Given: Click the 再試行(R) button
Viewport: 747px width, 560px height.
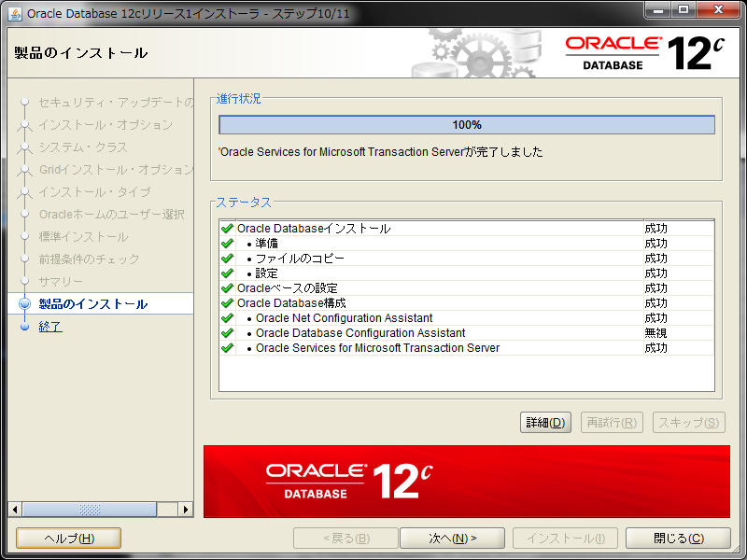Looking at the screenshot, I should [x=612, y=423].
